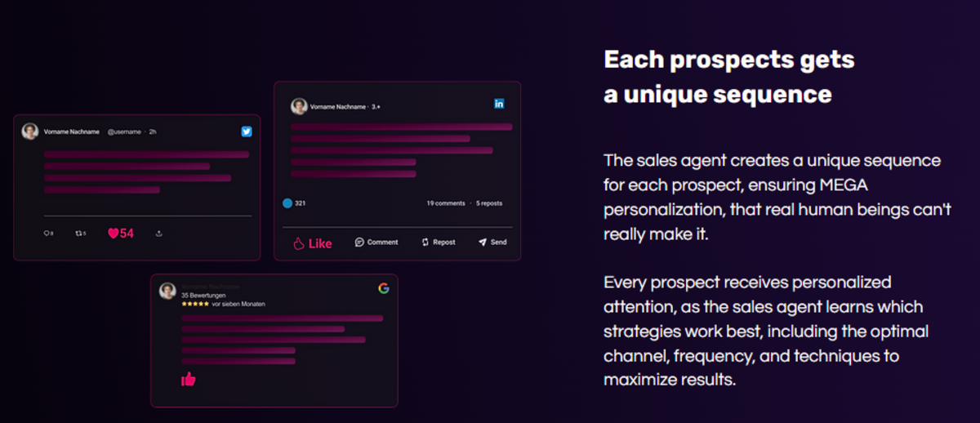Click the tweet reply bubble icon

(47, 234)
